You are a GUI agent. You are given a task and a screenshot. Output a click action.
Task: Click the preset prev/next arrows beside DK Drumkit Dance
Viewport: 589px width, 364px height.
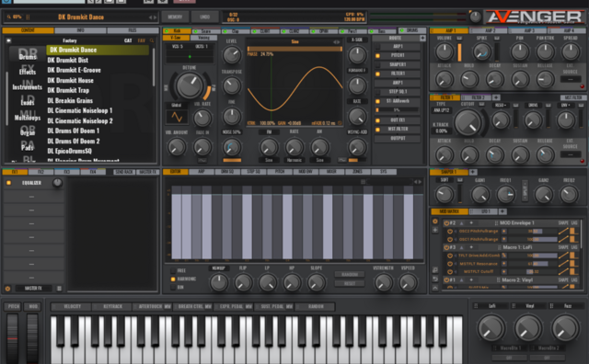point(153,17)
